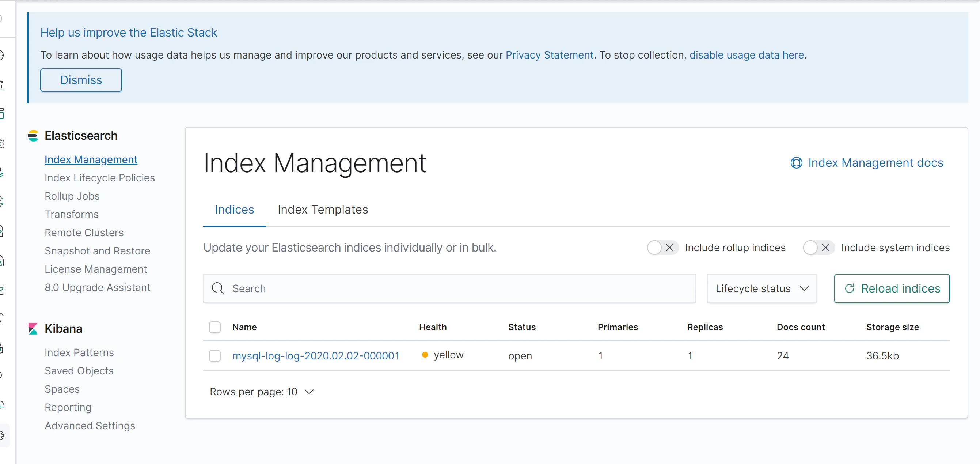Click the storage size '36.5kb'

click(x=882, y=356)
